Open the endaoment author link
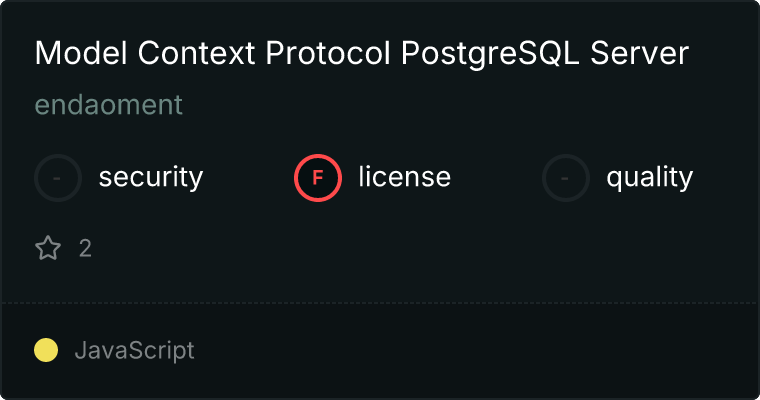This screenshot has width=760, height=400. pyautogui.click(x=108, y=105)
